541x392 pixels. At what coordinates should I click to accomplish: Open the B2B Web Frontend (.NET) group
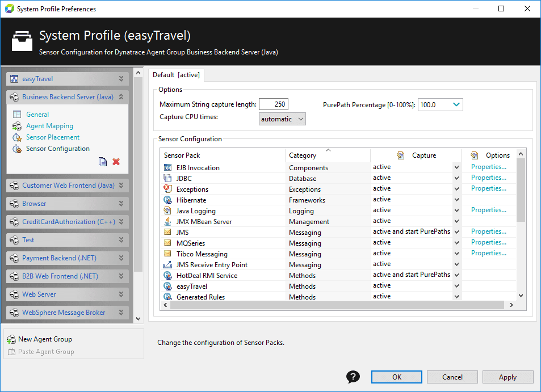pyautogui.click(x=68, y=276)
